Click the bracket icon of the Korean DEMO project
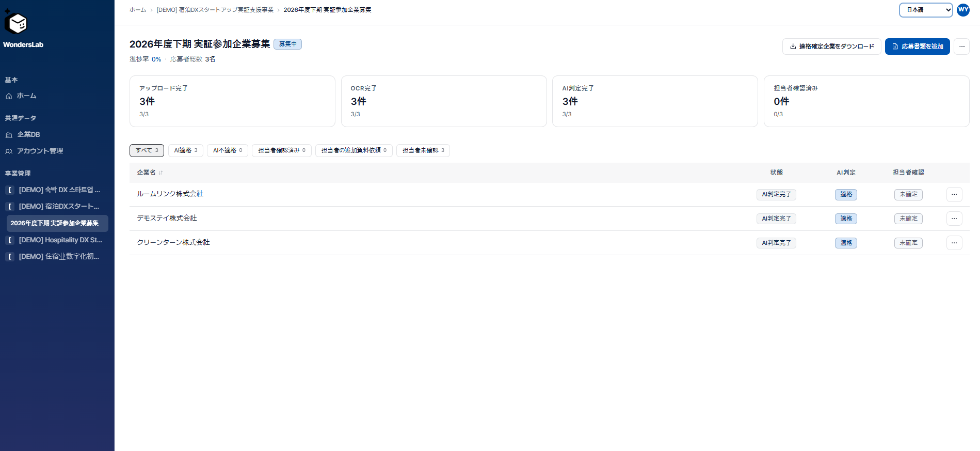This screenshot has height=451, width=980. (10, 190)
